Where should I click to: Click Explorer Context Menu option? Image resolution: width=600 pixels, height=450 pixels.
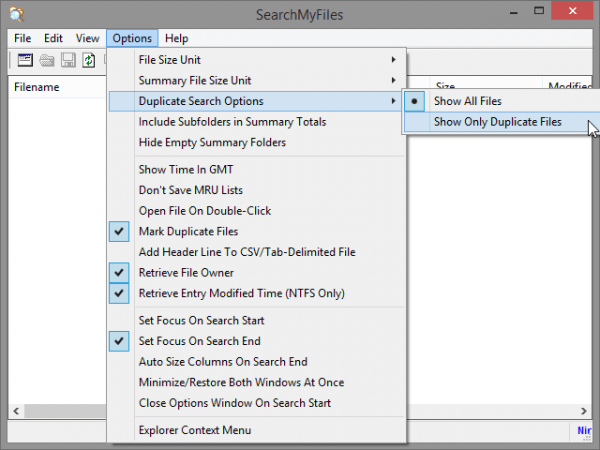pyautogui.click(x=194, y=430)
